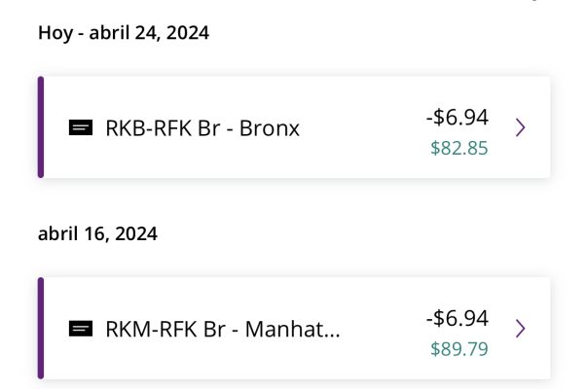This screenshot has width=588, height=389.
Task: Click the word Hoy in today's header
Action: (x=55, y=33)
